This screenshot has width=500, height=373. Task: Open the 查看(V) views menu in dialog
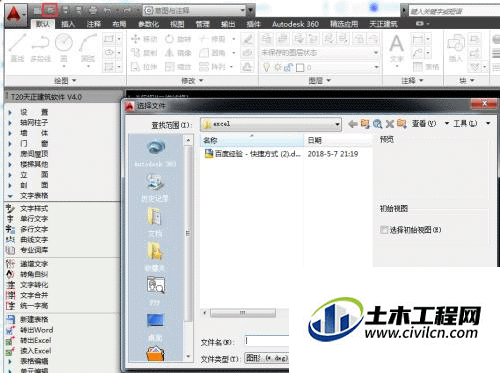pyautogui.click(x=430, y=124)
